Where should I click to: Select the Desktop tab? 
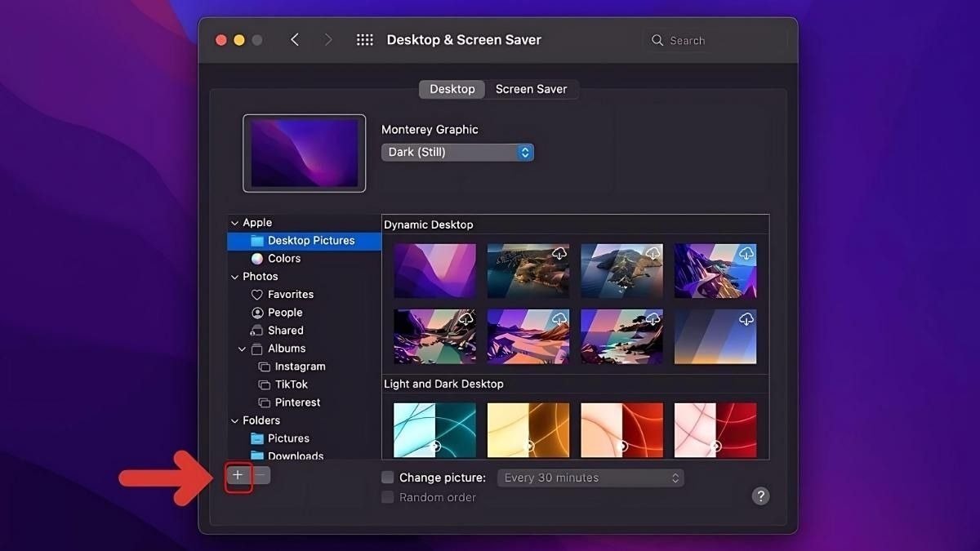pos(452,89)
